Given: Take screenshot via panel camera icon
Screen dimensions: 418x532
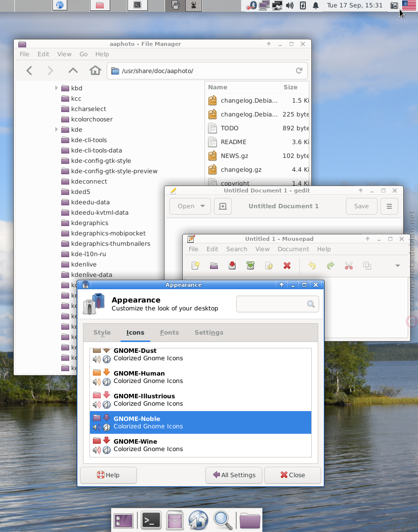Looking at the screenshot, I should 394,5.
